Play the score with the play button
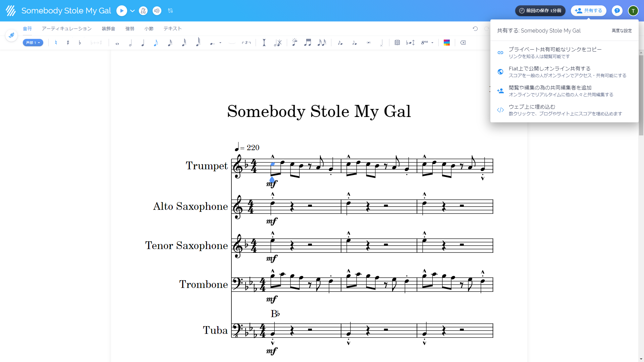The height and width of the screenshot is (362, 644). pos(122,11)
